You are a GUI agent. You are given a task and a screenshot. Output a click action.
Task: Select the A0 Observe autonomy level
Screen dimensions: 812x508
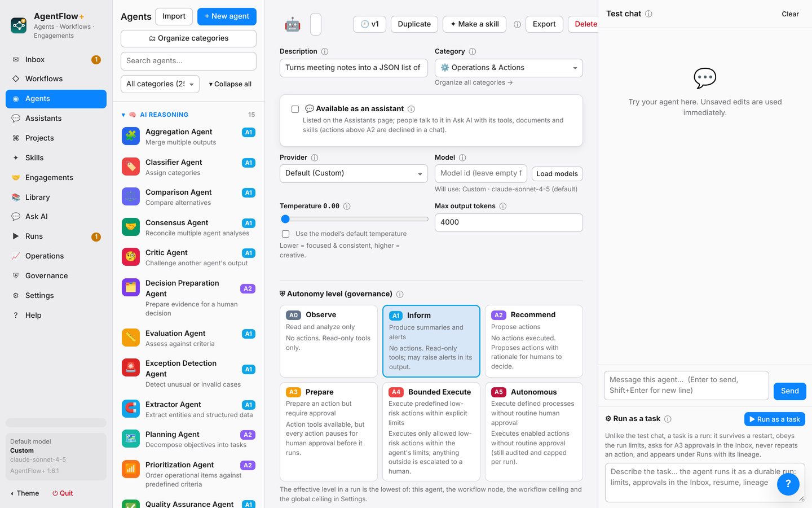pyautogui.click(x=329, y=341)
